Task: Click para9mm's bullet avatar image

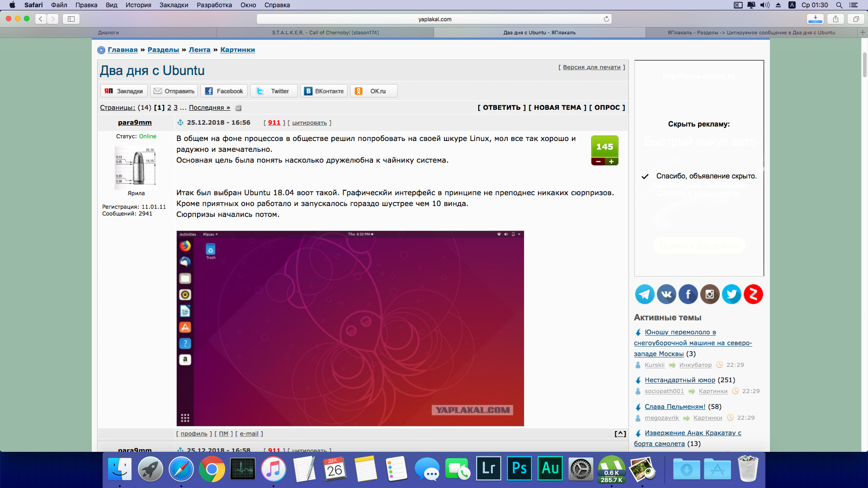Action: pos(136,167)
